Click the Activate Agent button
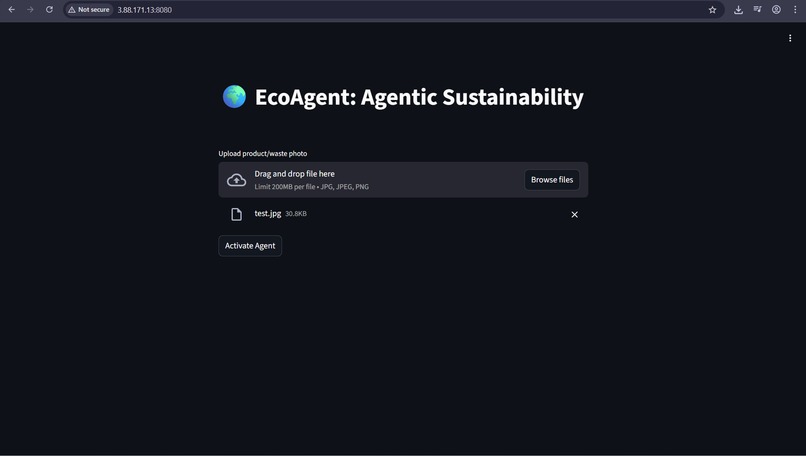Viewport: 806px width, 456px height. pyautogui.click(x=250, y=246)
